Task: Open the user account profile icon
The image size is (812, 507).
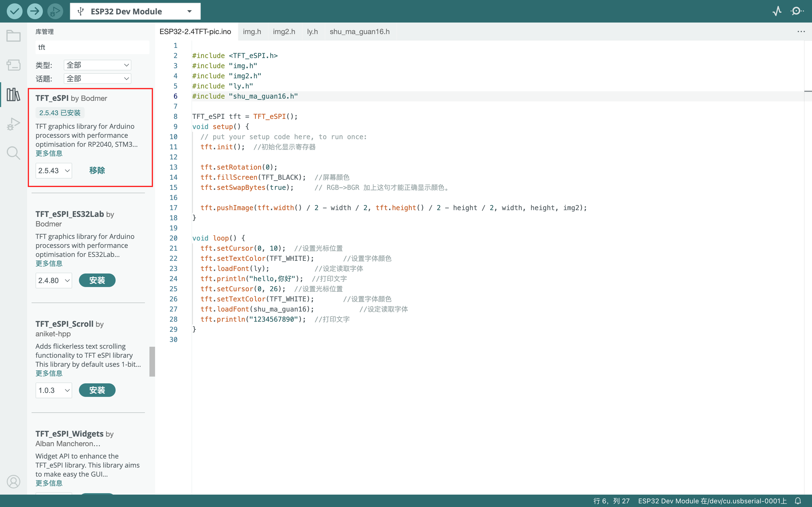Action: 14,482
